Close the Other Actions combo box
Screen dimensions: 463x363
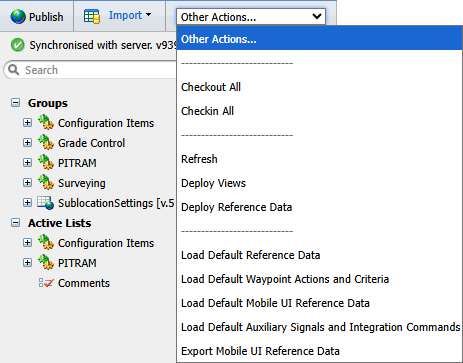(x=251, y=16)
